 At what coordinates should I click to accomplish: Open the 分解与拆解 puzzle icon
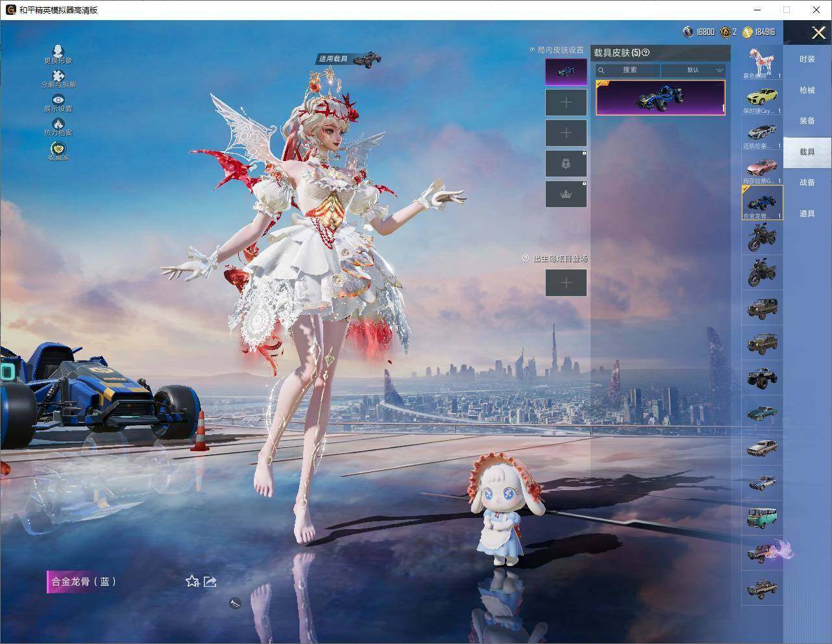point(58,75)
